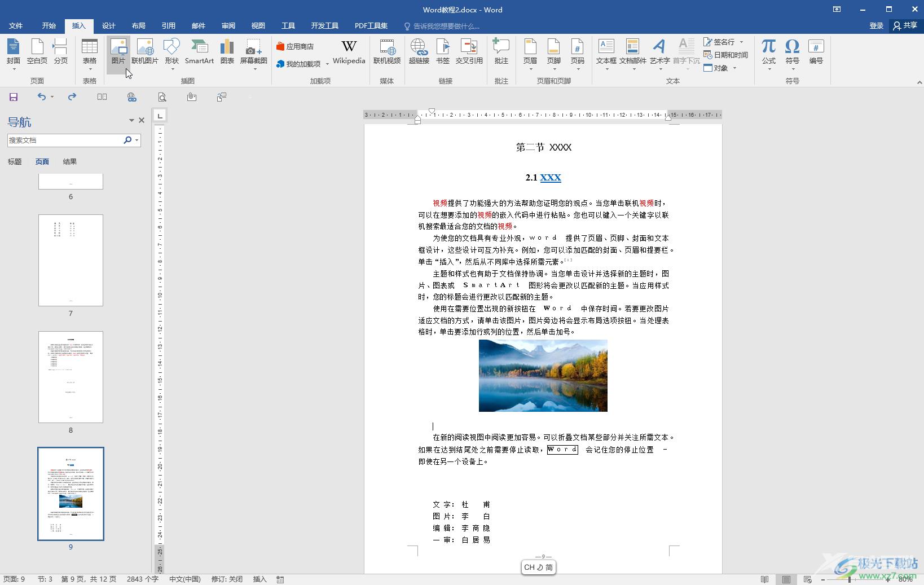Insert a cover page (封面)
The width and height of the screenshot is (924, 585).
tap(14, 54)
